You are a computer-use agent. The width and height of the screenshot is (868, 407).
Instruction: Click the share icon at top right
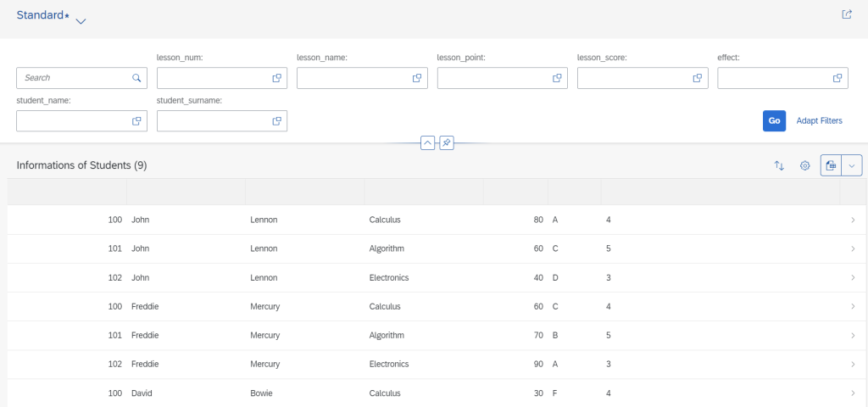tap(847, 14)
